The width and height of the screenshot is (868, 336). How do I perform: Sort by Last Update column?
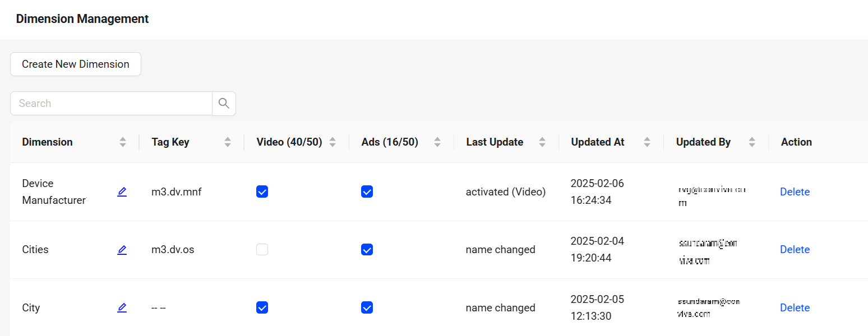pyautogui.click(x=542, y=142)
